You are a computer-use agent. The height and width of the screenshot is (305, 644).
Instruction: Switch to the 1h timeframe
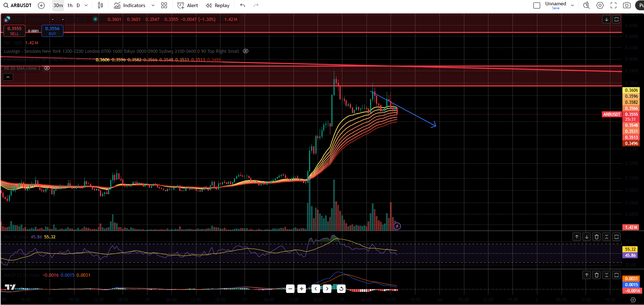click(x=70, y=5)
